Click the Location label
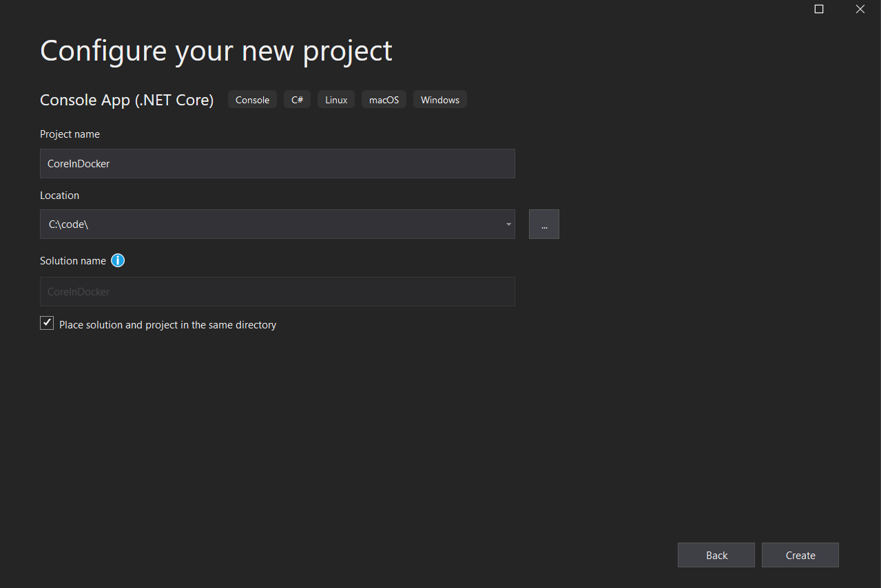This screenshot has width=881, height=588. click(59, 196)
